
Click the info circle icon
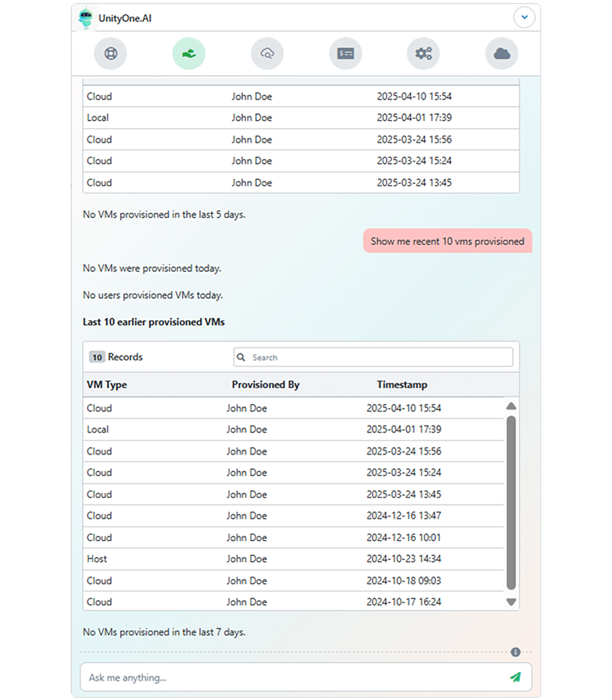pyautogui.click(x=515, y=652)
